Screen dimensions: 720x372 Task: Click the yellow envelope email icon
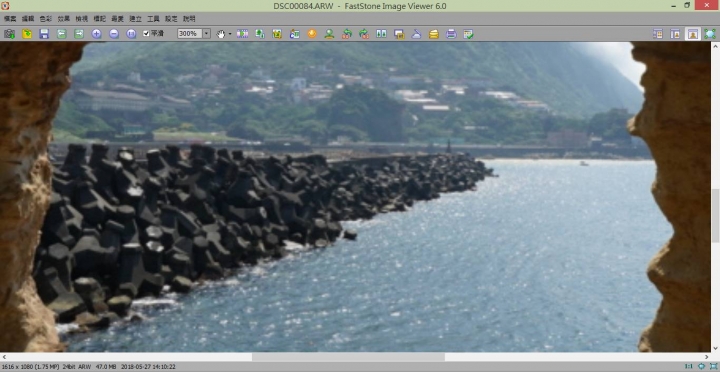434,34
